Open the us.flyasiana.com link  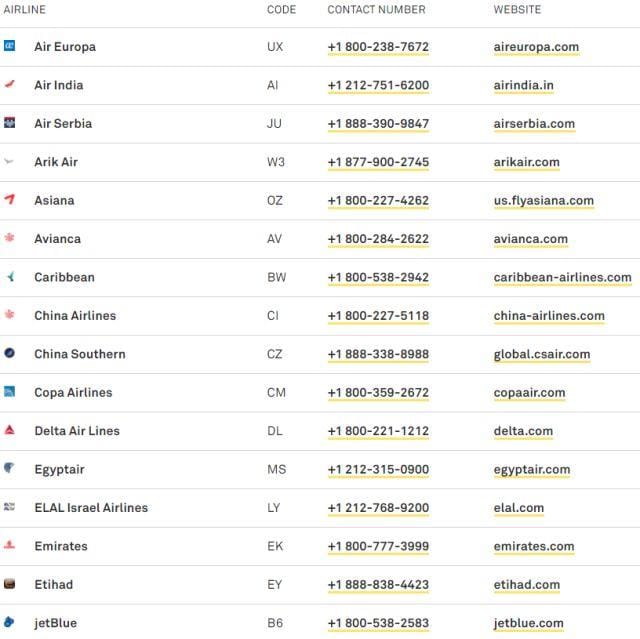coord(543,200)
